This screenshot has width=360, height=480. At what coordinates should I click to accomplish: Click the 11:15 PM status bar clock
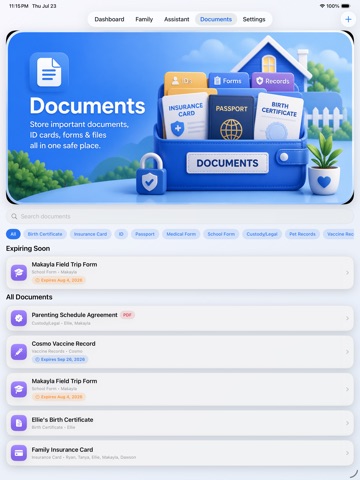click(19, 6)
